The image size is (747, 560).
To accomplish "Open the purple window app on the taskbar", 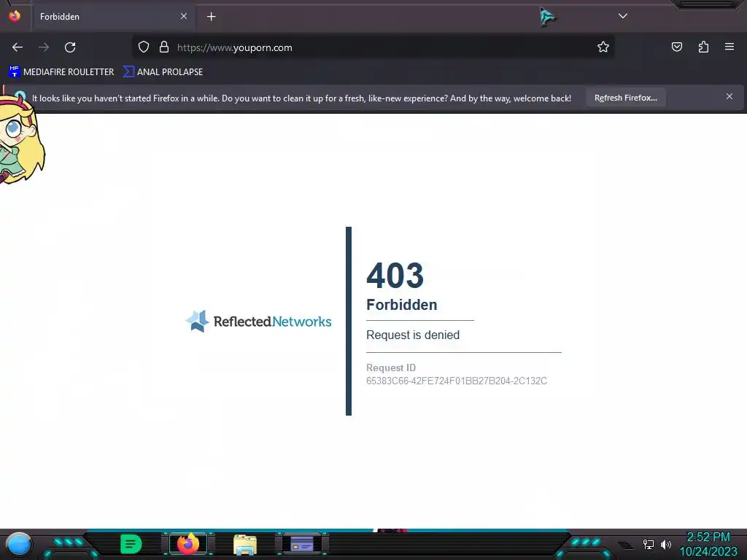I will pyautogui.click(x=302, y=544).
